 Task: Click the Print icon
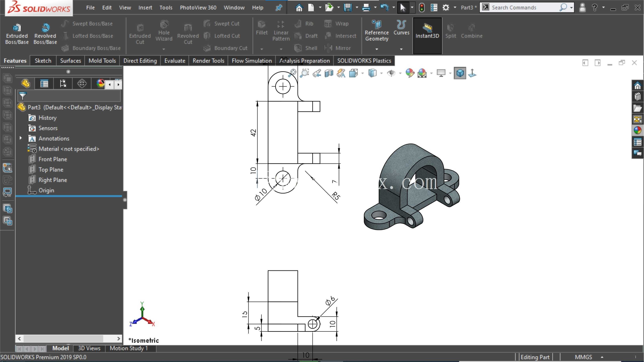366,7
